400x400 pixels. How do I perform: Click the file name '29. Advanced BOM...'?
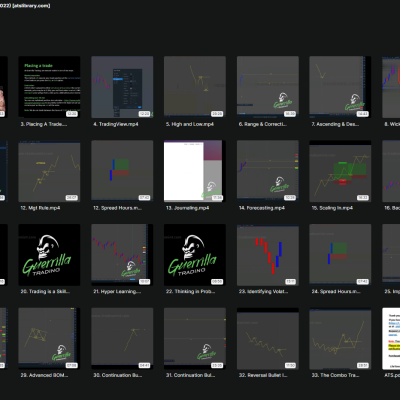pyautogui.click(x=44, y=375)
